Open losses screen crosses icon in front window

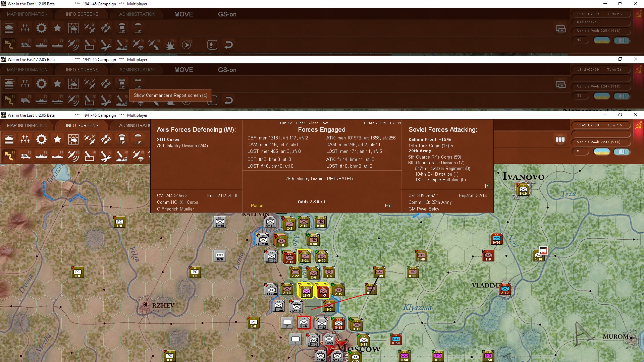coord(25,139)
